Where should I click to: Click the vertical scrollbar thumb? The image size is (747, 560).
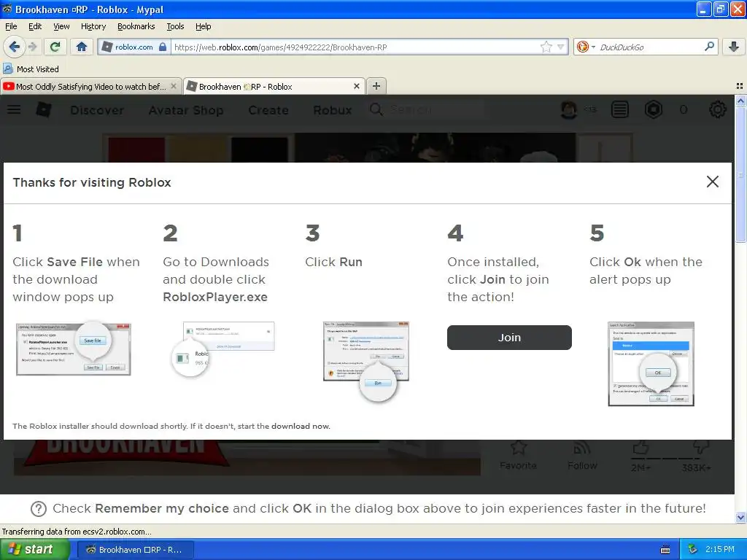(x=740, y=175)
